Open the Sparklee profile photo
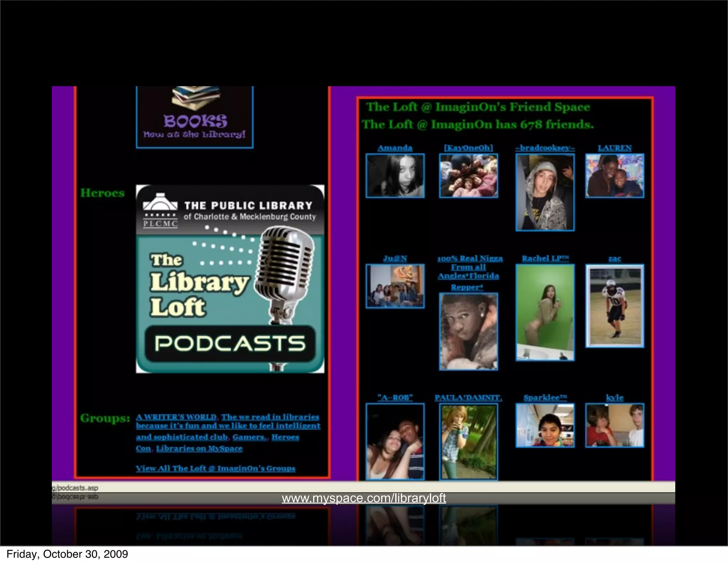 click(x=545, y=425)
